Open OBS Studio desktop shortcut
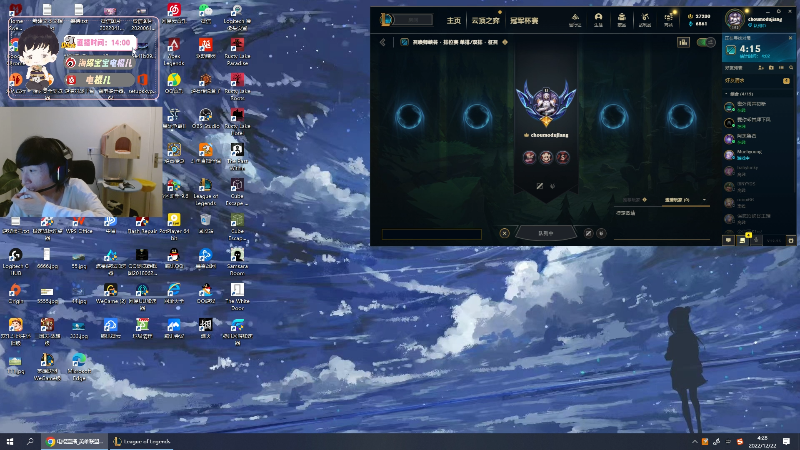 pos(205,118)
